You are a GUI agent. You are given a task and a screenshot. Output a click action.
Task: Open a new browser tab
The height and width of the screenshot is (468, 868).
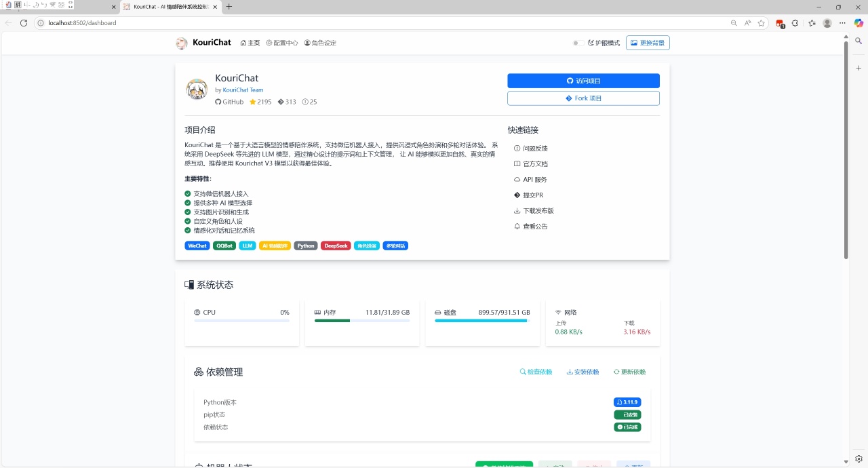[x=229, y=7]
